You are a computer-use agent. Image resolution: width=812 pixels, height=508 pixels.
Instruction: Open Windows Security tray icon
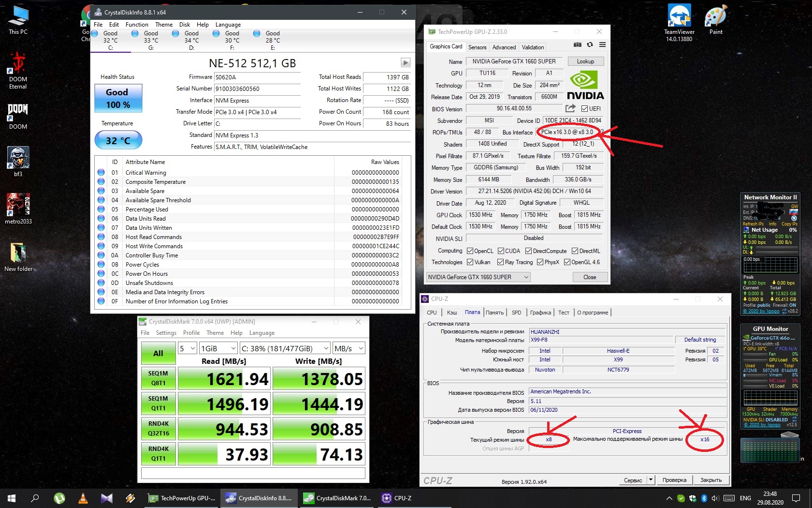[693, 498]
